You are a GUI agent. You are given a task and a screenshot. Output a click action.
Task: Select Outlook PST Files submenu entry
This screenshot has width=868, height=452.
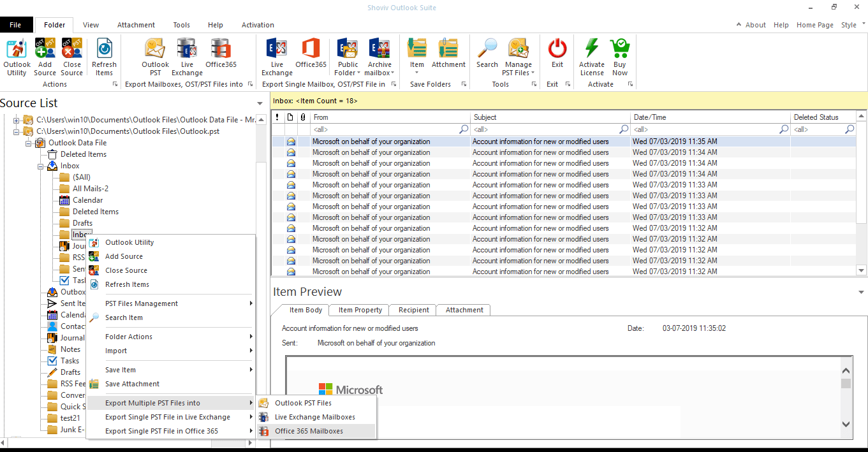316,403
